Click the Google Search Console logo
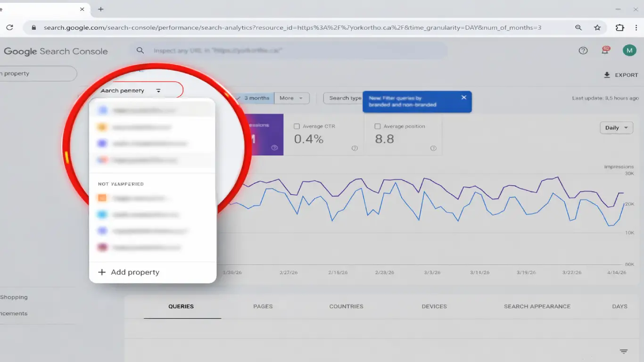The width and height of the screenshot is (644, 362). click(x=56, y=51)
